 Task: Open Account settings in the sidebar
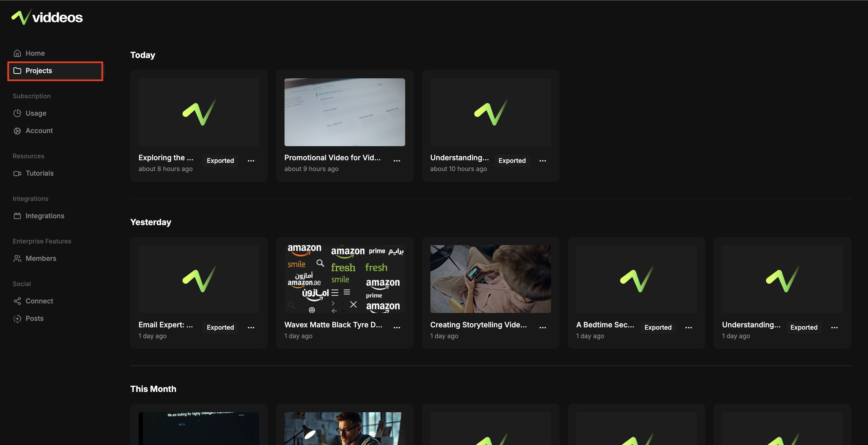[39, 131]
